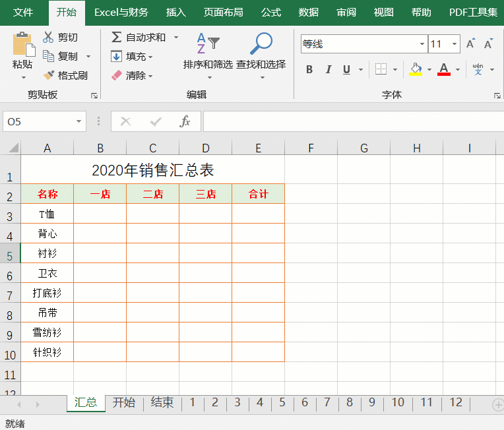This screenshot has width=504, height=430.
Task: Click in the formula bar input
Action: pyautogui.click(x=354, y=121)
